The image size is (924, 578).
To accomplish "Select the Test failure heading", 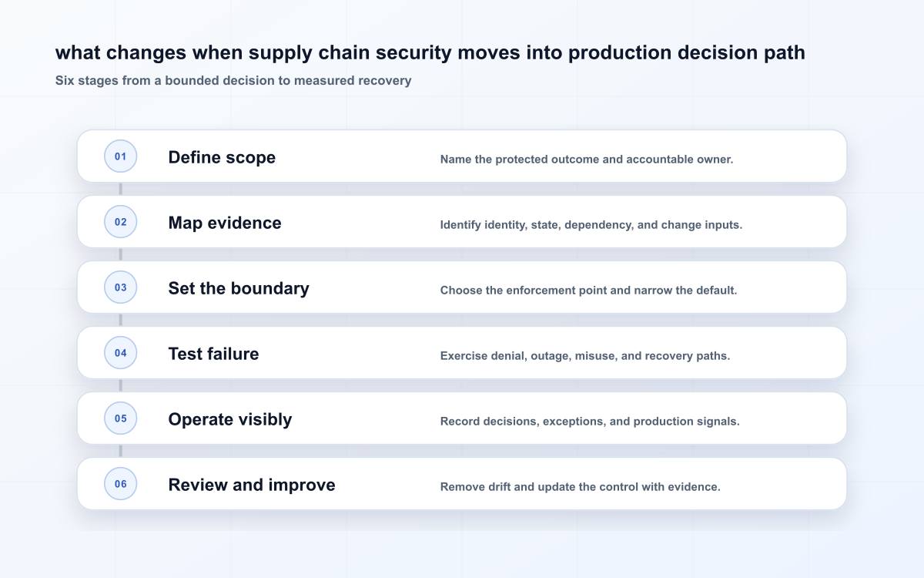I will coord(213,354).
